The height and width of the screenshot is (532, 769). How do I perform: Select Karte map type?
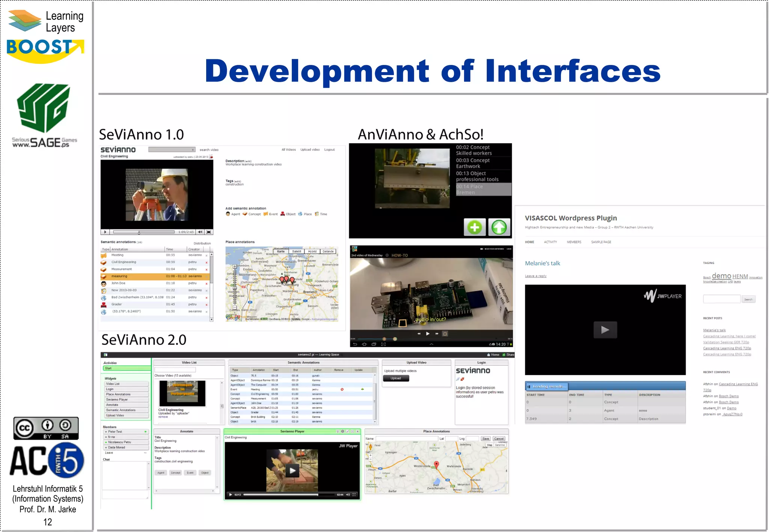[281, 251]
